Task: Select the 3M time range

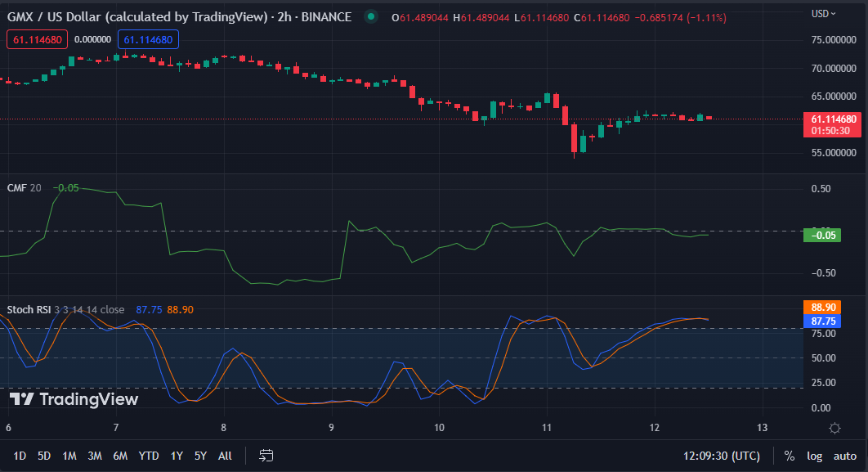Action: 95,456
